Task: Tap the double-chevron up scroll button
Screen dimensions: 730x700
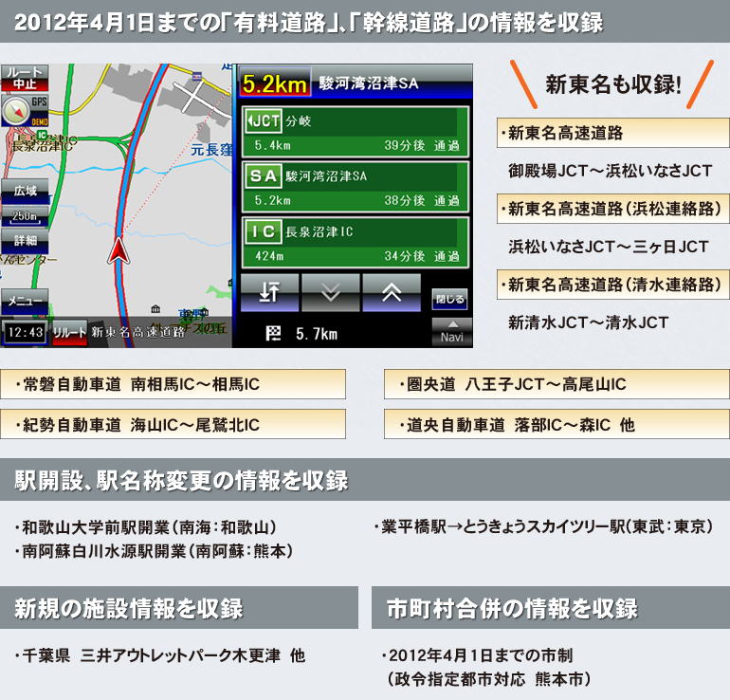Action: pyautogui.click(x=392, y=292)
